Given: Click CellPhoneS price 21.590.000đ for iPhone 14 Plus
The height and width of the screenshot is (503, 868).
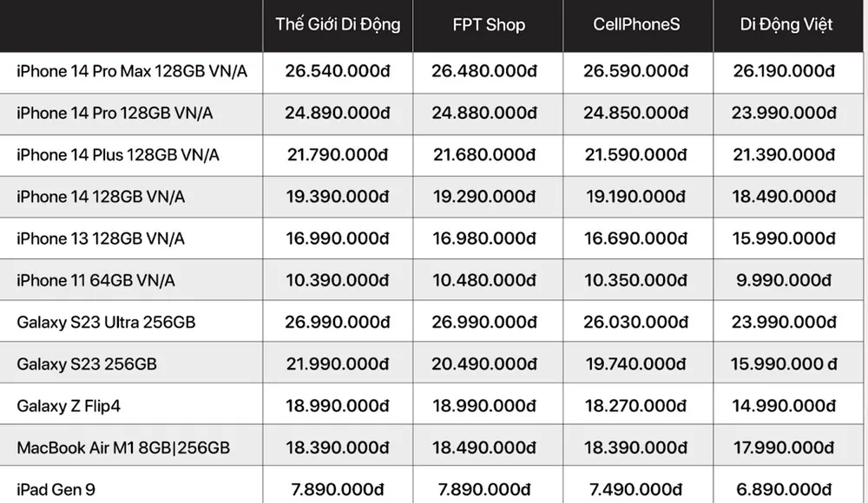Looking at the screenshot, I should pyautogui.click(x=636, y=155).
